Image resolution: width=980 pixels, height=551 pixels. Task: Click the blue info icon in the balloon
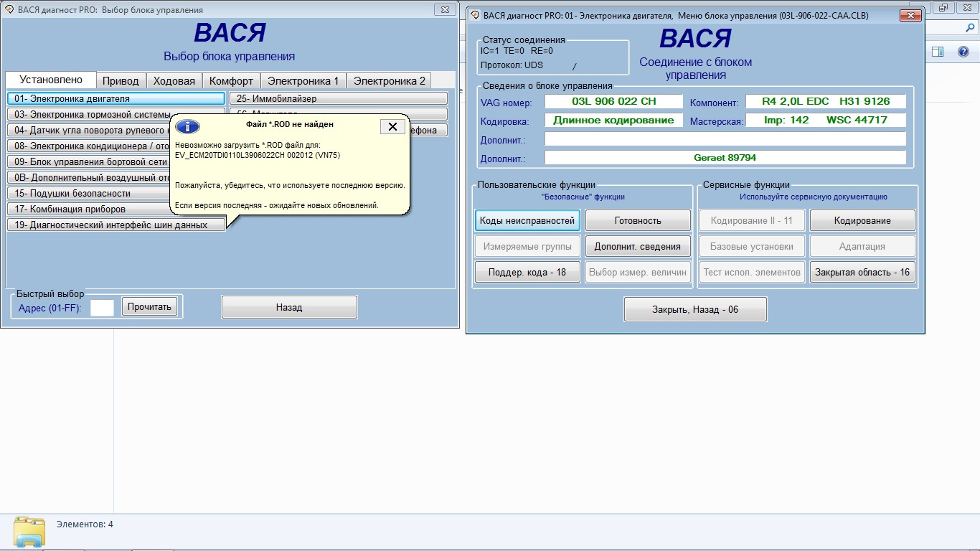[x=187, y=126]
